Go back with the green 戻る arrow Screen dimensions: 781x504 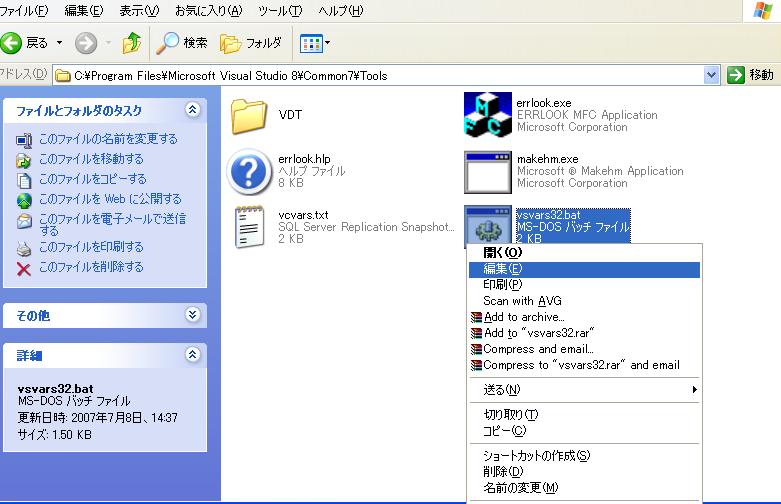[x=11, y=43]
